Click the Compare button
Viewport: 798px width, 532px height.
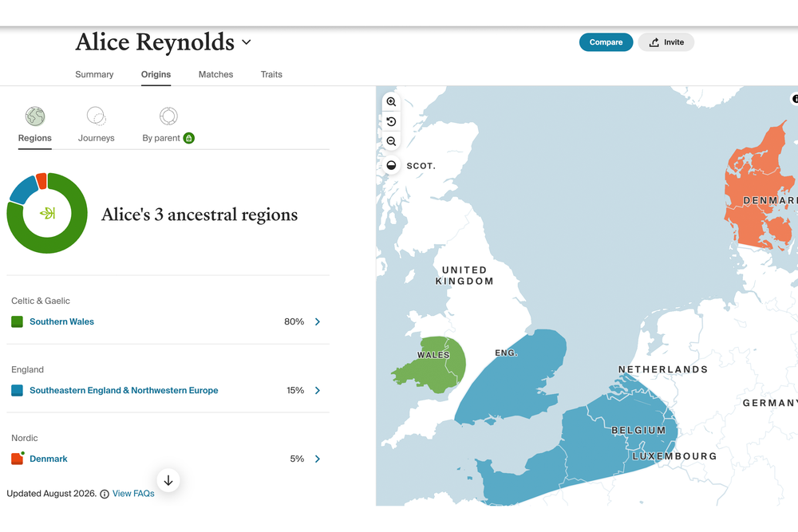click(x=606, y=42)
